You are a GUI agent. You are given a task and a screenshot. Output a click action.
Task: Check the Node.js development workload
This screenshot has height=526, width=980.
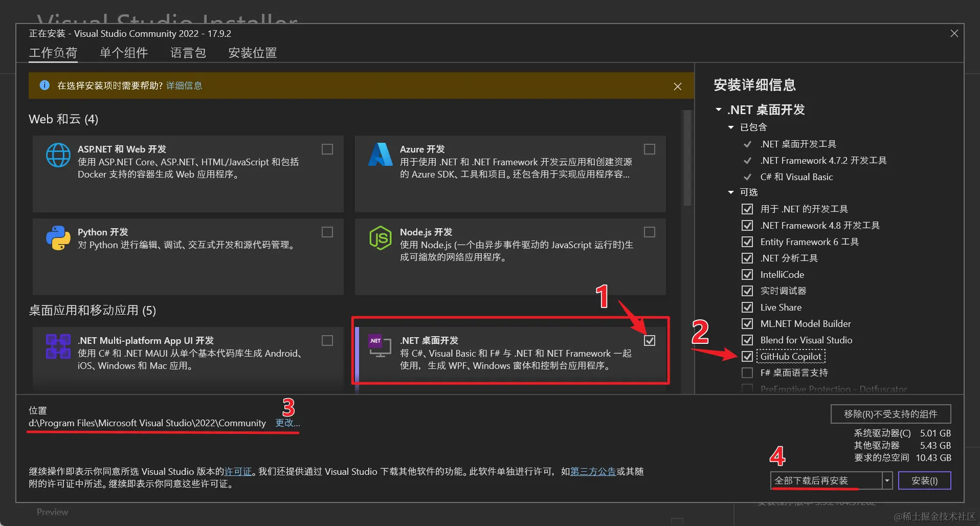(x=650, y=232)
